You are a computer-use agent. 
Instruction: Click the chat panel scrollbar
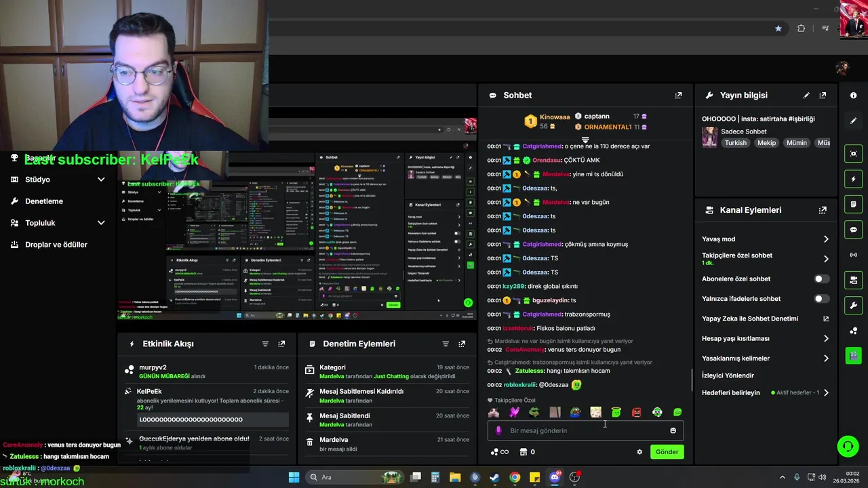click(x=691, y=380)
